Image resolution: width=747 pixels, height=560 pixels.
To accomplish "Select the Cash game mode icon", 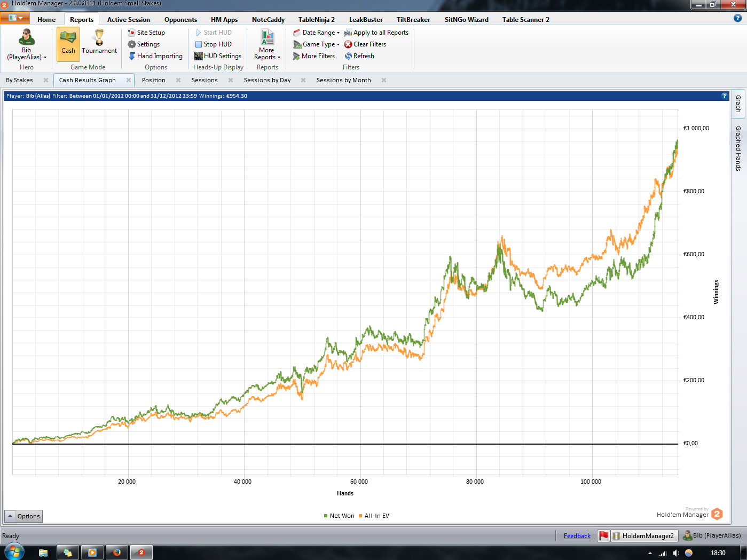I will pyautogui.click(x=68, y=44).
